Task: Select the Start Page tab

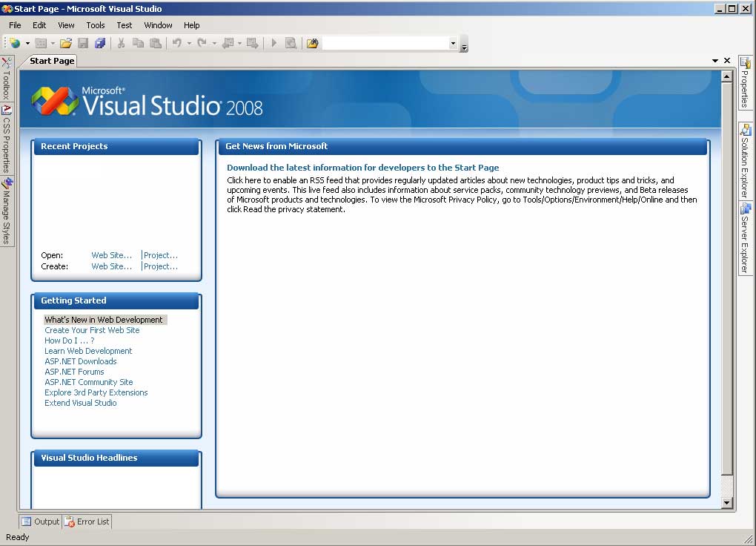Action: point(52,61)
